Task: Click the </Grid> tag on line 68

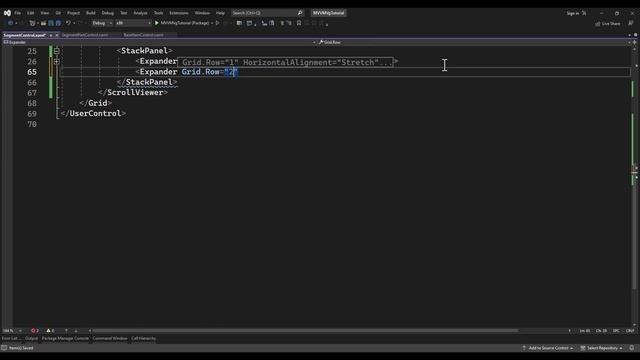Action: [x=96, y=103]
